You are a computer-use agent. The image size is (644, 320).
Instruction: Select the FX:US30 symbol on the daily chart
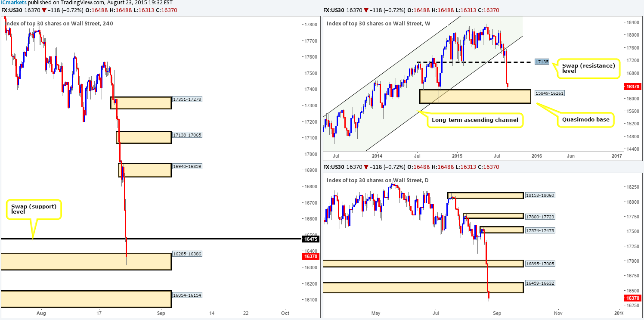click(x=334, y=167)
